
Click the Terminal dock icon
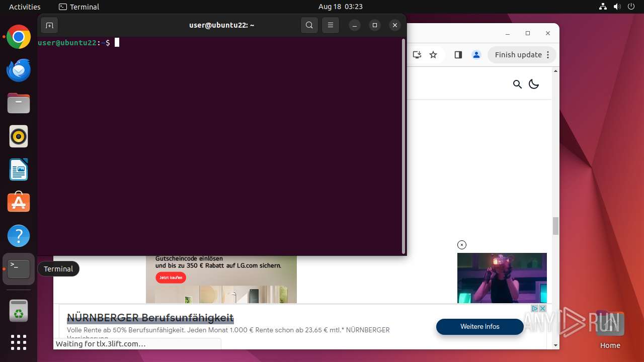coord(19,269)
